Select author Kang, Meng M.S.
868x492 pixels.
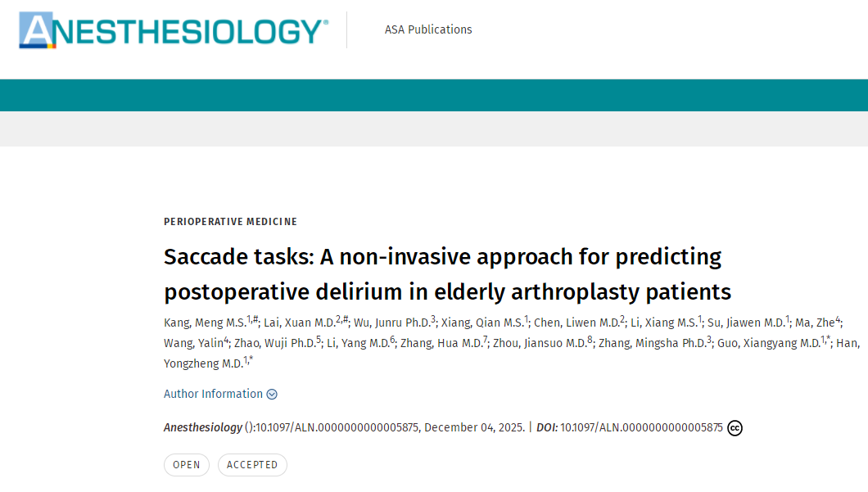205,322
